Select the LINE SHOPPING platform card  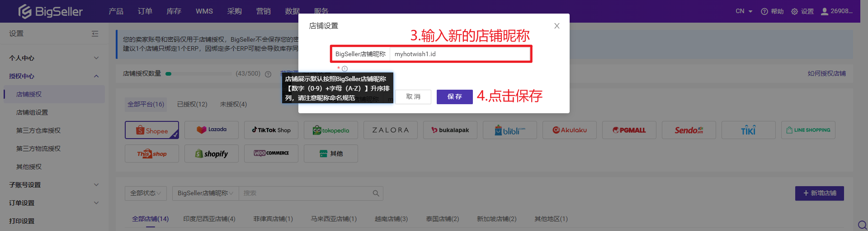tap(808, 130)
